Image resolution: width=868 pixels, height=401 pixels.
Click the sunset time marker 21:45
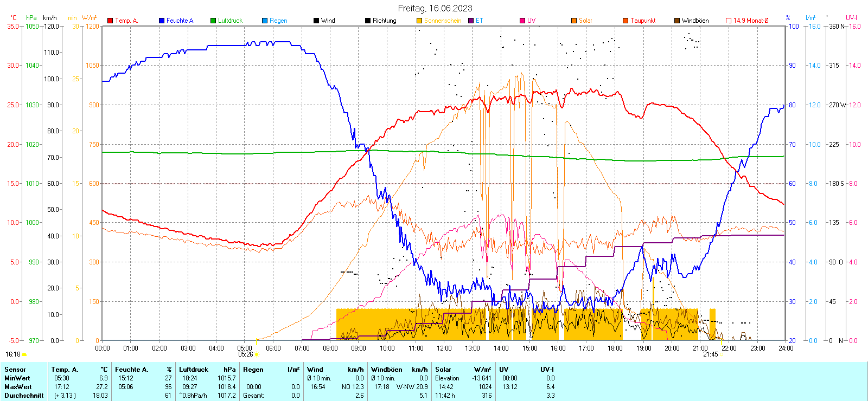pyautogui.click(x=710, y=354)
